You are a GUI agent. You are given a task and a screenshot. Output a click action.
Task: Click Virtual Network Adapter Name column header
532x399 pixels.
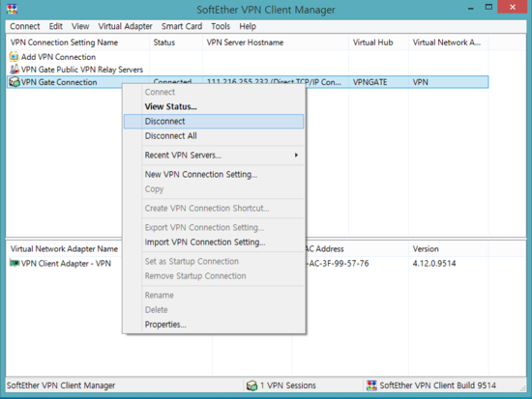[x=64, y=249]
